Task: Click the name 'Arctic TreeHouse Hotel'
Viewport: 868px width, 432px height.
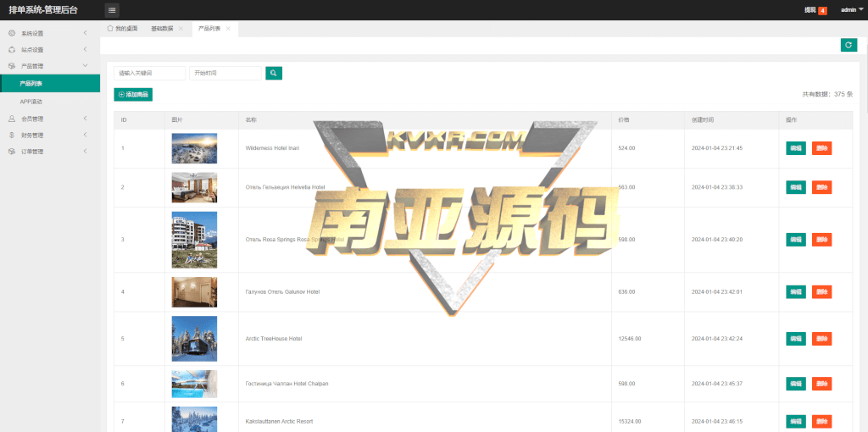Action: [274, 339]
